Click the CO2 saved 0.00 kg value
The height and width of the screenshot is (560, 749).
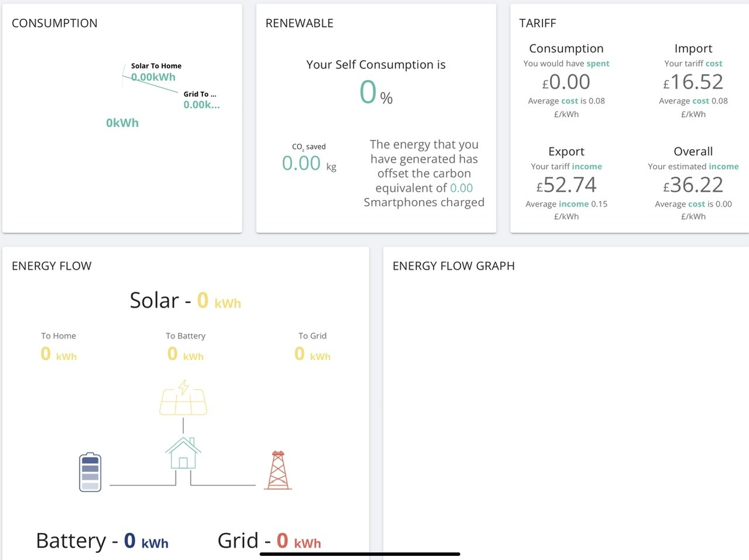click(x=309, y=163)
